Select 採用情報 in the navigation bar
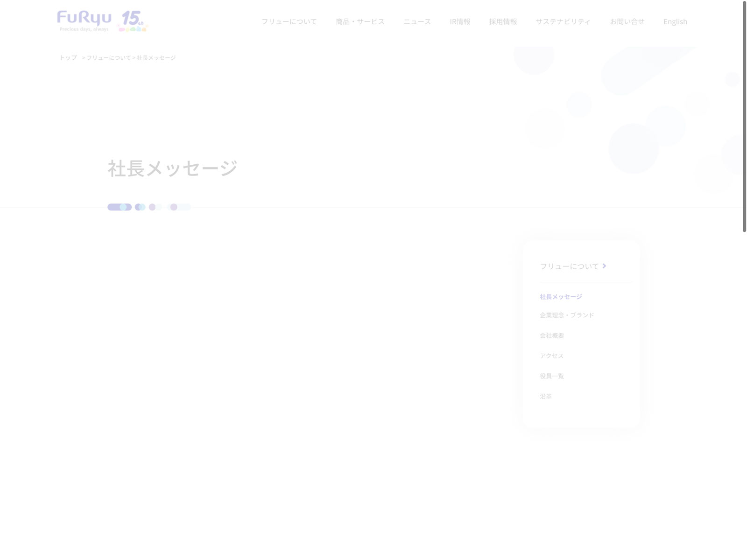Viewport: 747px width, 560px height. (503, 21)
